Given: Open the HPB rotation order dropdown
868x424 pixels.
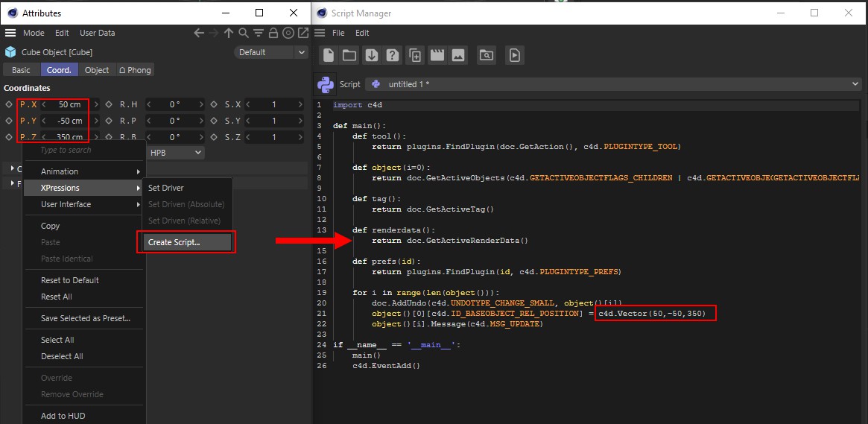Looking at the screenshot, I should (x=176, y=153).
